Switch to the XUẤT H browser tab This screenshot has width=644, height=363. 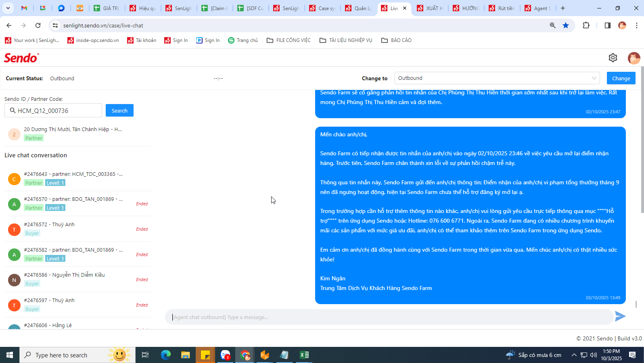tap(430, 8)
